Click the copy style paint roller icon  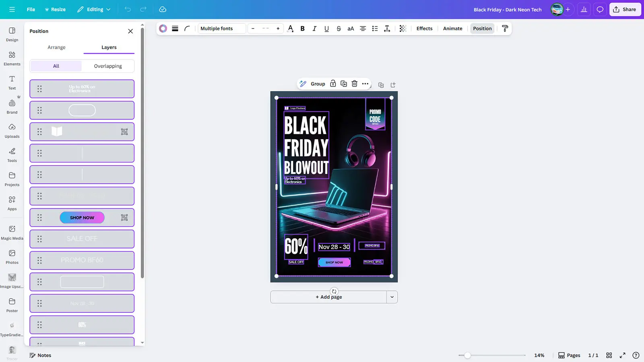pos(505,29)
